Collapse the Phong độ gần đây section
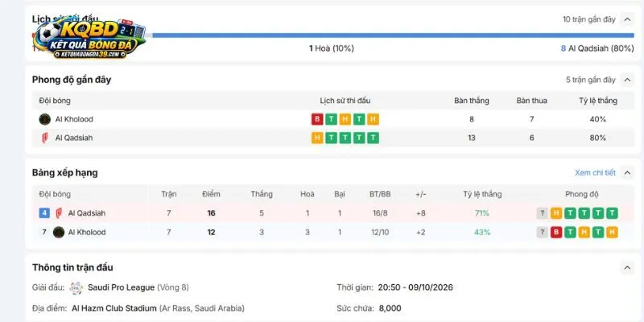644x322 pixels. (x=627, y=80)
